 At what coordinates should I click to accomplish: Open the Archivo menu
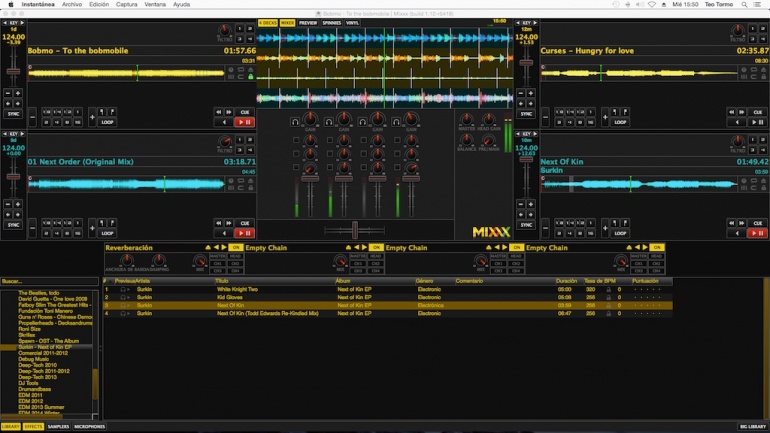pos(72,4)
